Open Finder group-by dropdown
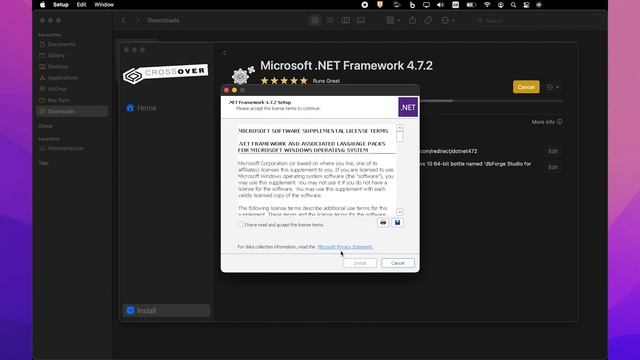This screenshot has width=640, height=360. [393, 20]
